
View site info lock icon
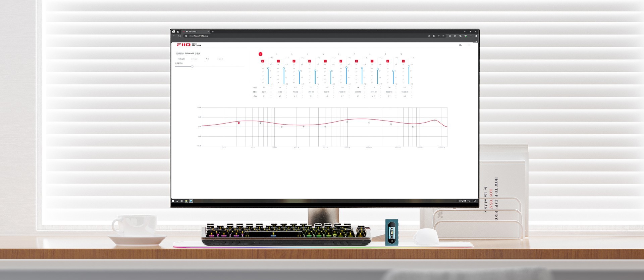pos(186,36)
